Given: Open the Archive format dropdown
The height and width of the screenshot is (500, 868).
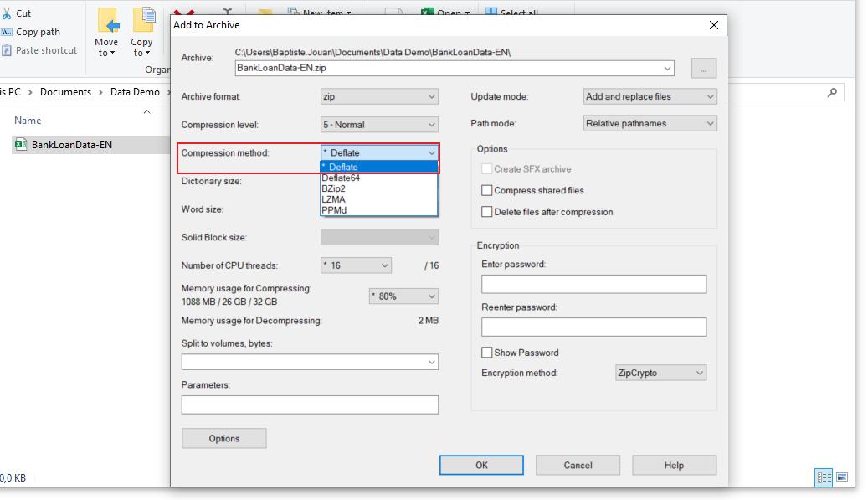Looking at the screenshot, I should tap(378, 96).
